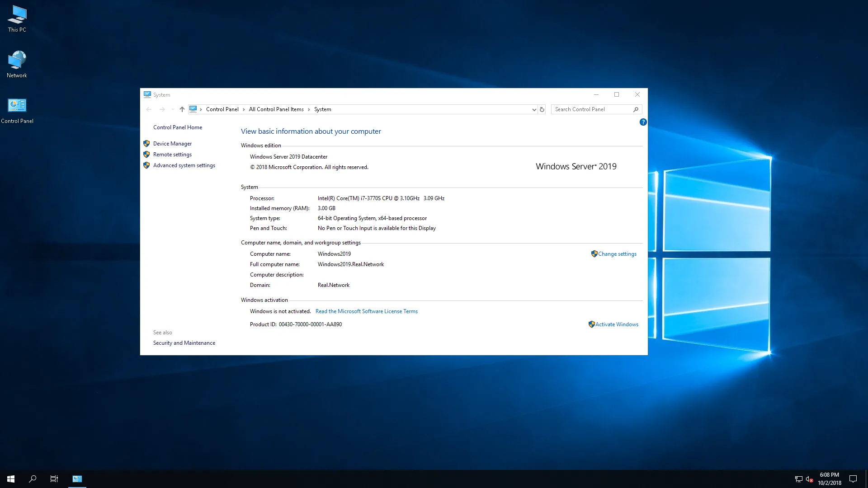Select the System breadcrumb tab

322,109
